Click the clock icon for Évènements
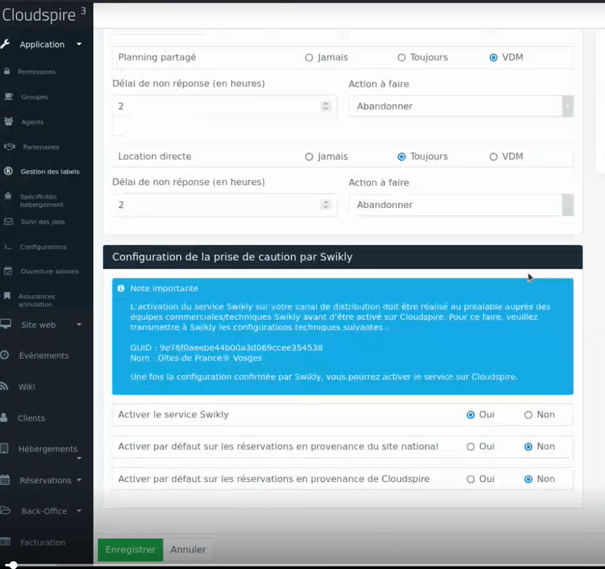The height and width of the screenshot is (569, 605). coord(4,355)
